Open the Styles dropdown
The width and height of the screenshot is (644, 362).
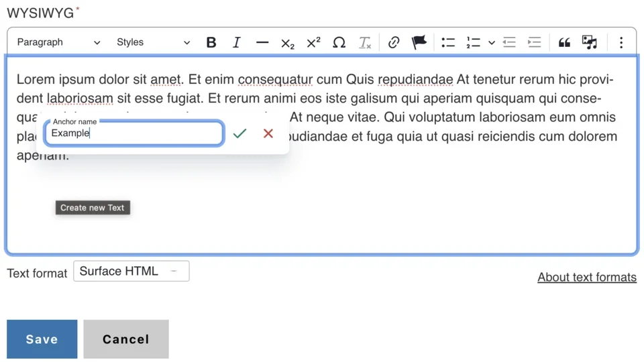point(153,42)
